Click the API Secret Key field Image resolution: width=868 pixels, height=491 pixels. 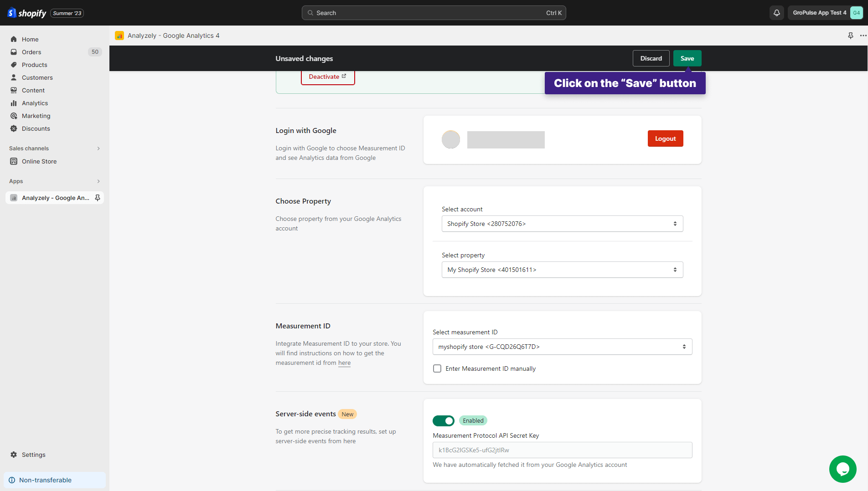tap(562, 450)
